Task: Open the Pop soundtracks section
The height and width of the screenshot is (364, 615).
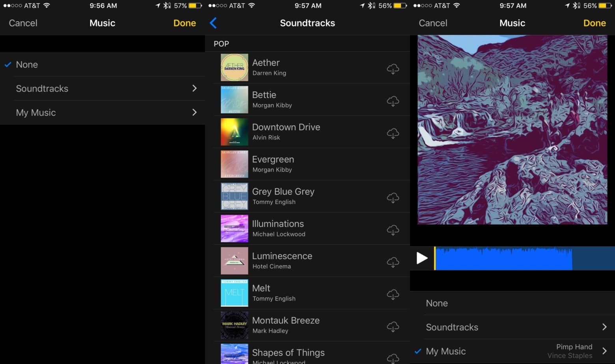Action: [x=221, y=43]
